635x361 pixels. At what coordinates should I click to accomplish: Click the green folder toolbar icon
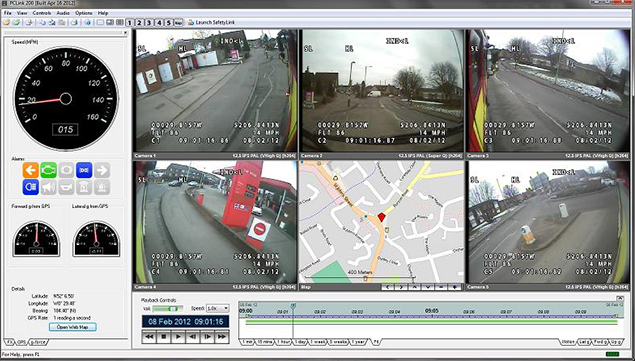coord(16,23)
